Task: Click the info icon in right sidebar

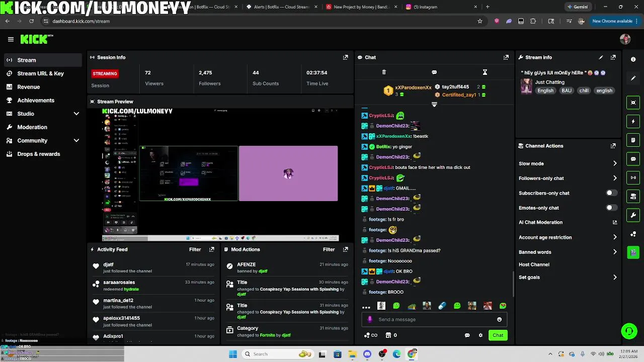Action: click(633, 59)
